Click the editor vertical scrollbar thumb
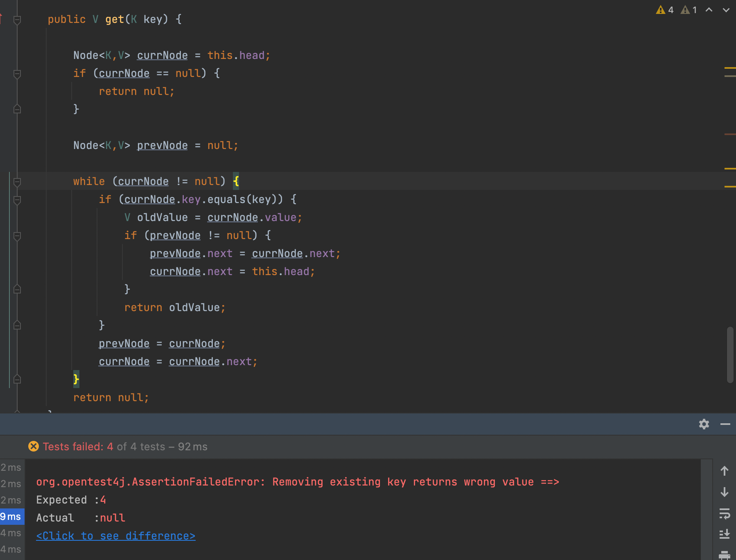The image size is (736, 560). point(729,355)
